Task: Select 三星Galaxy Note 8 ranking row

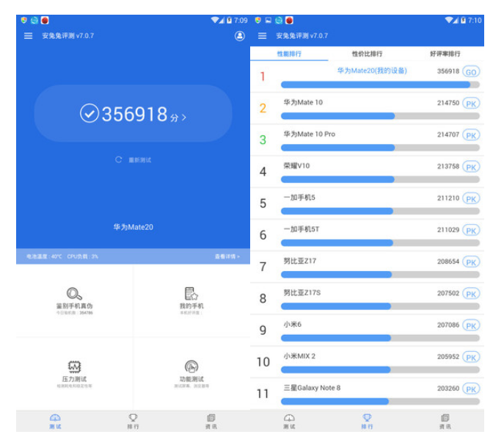Action: click(x=367, y=393)
